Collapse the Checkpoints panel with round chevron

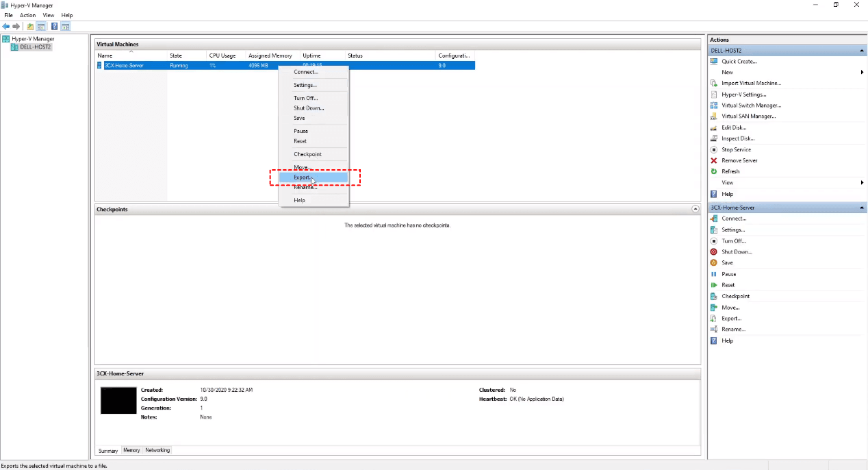(x=695, y=209)
